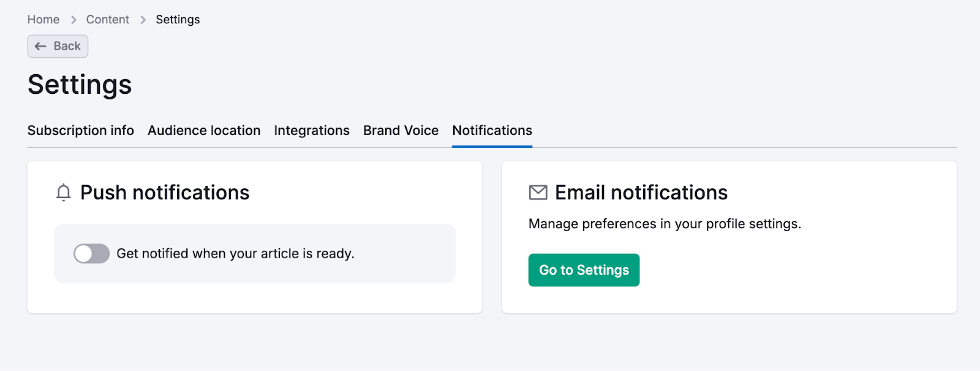
Task: Click "Get notified when your article is ready" label
Action: point(235,253)
